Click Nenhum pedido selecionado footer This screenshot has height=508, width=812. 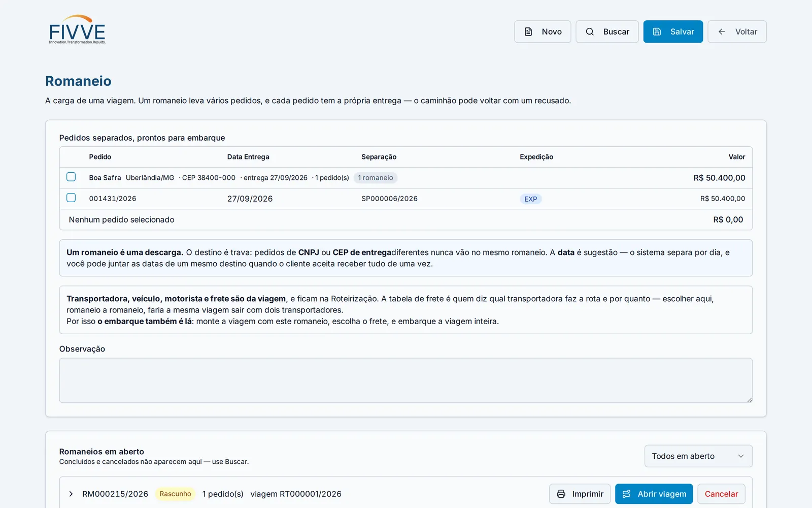point(121,219)
